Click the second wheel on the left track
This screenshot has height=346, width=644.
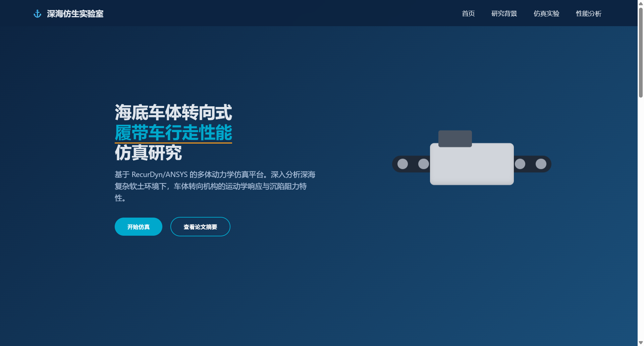pos(423,164)
